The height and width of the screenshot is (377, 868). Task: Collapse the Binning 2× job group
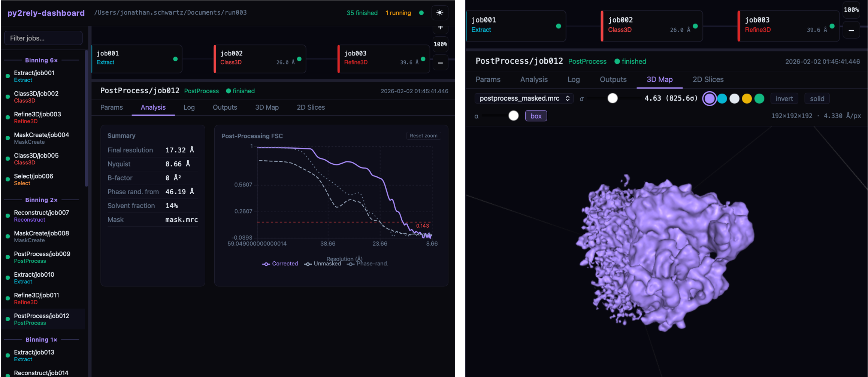coord(41,200)
